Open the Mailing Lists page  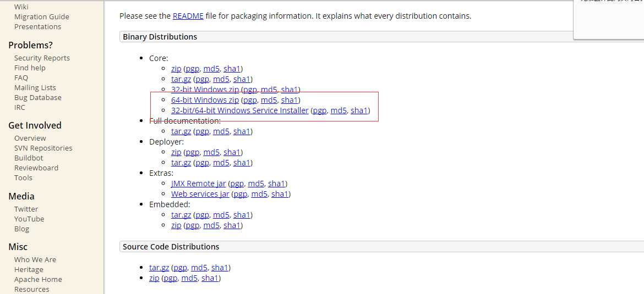pyautogui.click(x=35, y=88)
